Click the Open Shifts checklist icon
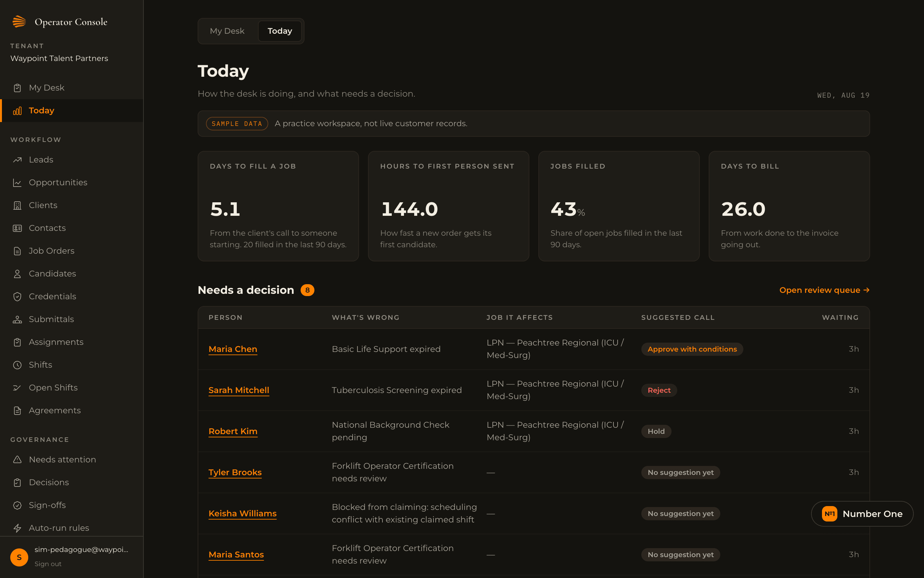Screen dimensions: 924x578 tap(17, 388)
